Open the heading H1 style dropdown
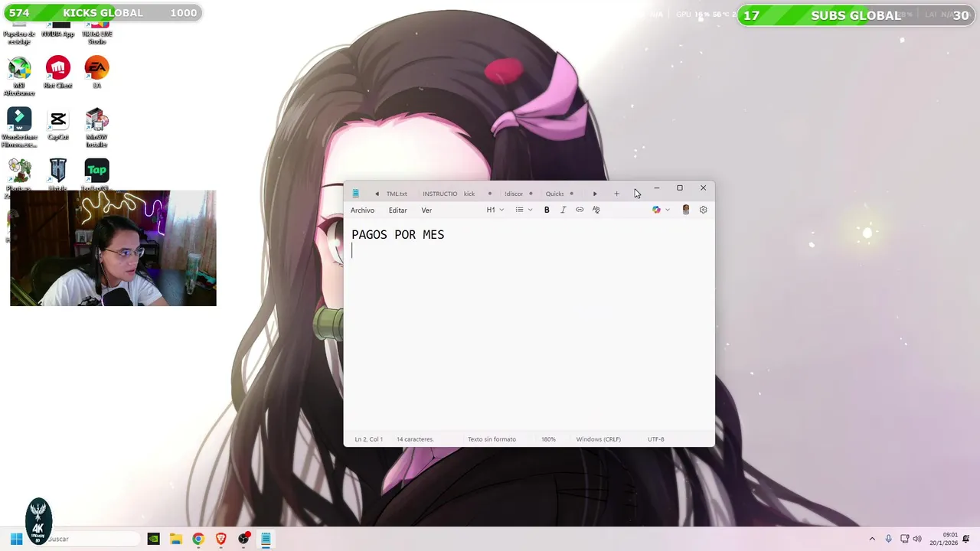 495,210
